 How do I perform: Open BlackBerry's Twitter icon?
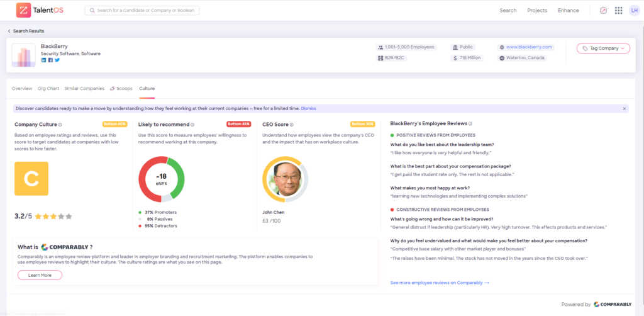57,60
